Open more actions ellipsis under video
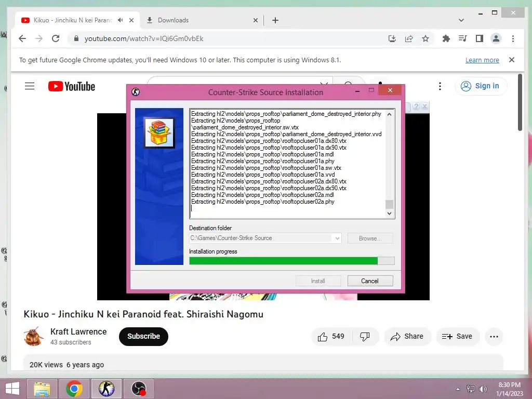Image resolution: width=532 pixels, height=399 pixels. pos(494,337)
